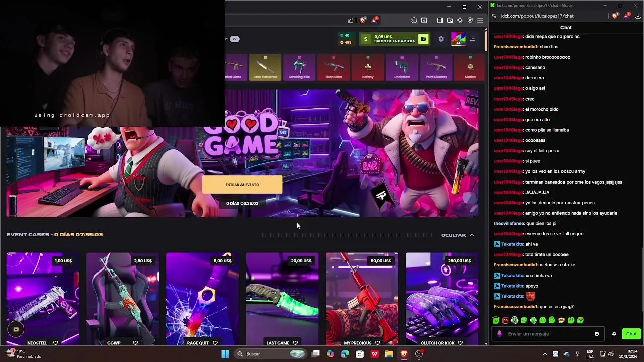This screenshot has width=644, height=362.
Task: Click the 0,05 US$ wallet balance text
Action: tap(383, 37)
